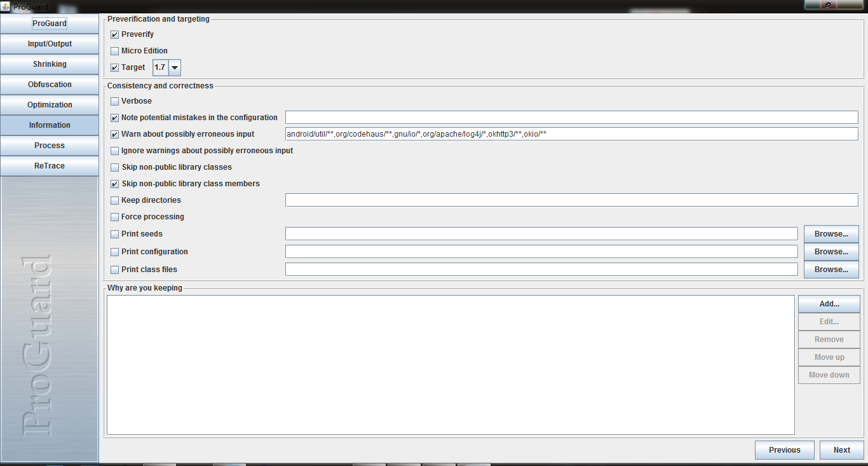Viewport: 868px width, 466px height.
Task: Add a Why are you keeping entry
Action: pos(829,304)
